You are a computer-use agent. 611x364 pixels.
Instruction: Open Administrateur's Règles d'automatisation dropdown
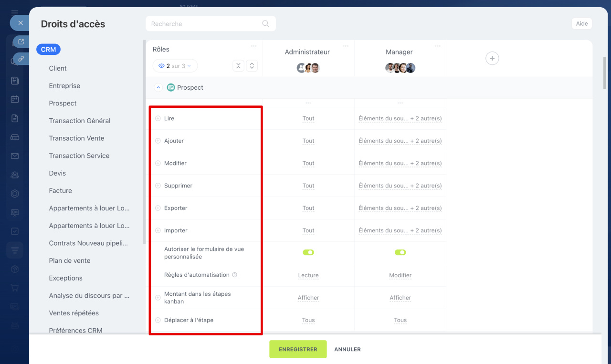tap(308, 275)
